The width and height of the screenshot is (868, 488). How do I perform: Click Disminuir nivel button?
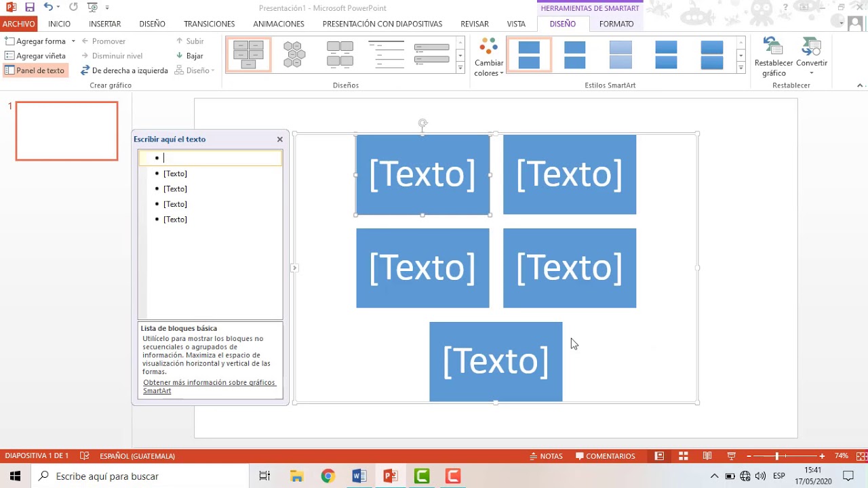[111, 56]
